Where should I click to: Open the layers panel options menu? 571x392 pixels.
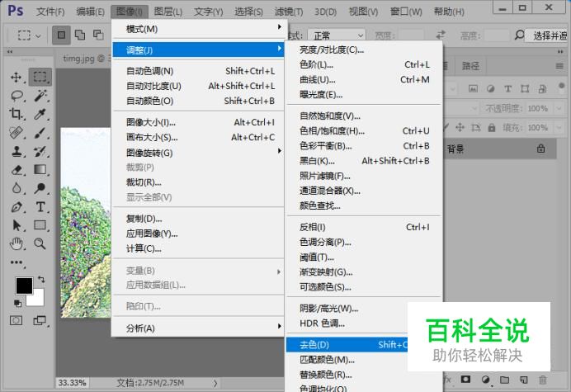coord(559,66)
